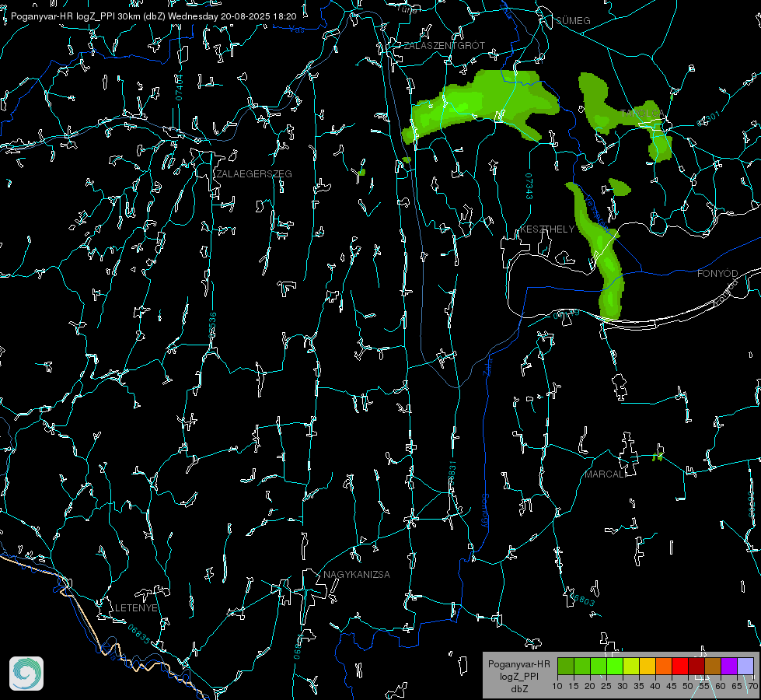Click the blue Somogy county label
This screenshot has width=761, height=700.
(484, 512)
